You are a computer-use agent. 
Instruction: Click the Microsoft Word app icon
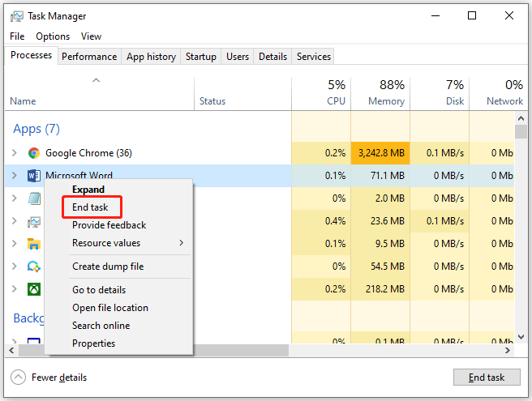coord(34,176)
